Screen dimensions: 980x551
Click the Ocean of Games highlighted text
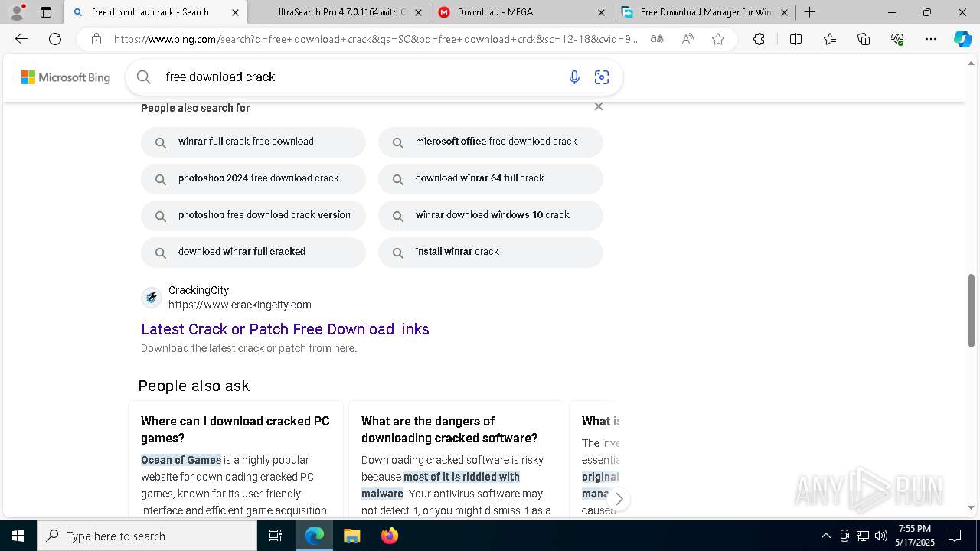(x=181, y=460)
